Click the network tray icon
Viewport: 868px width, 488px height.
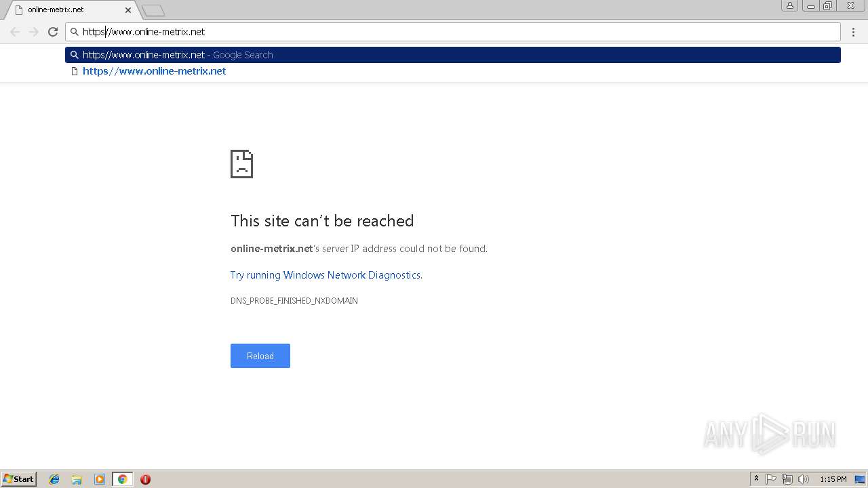coord(787,479)
